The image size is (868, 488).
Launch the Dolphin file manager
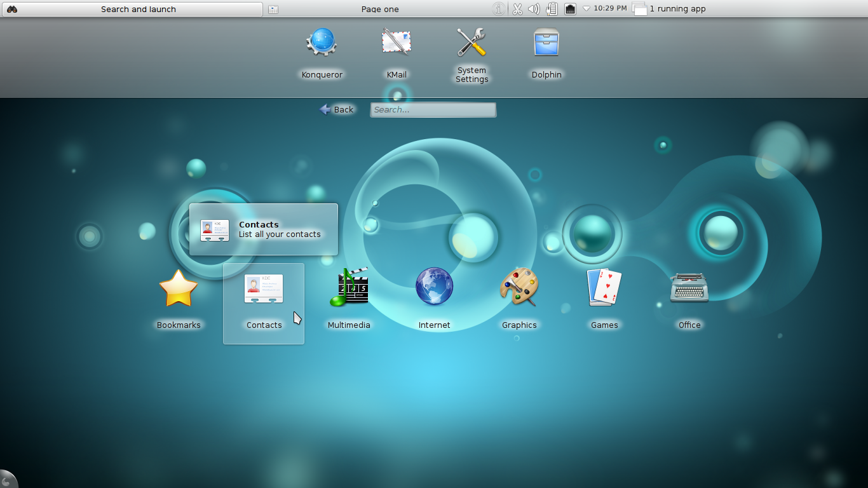[546, 42]
